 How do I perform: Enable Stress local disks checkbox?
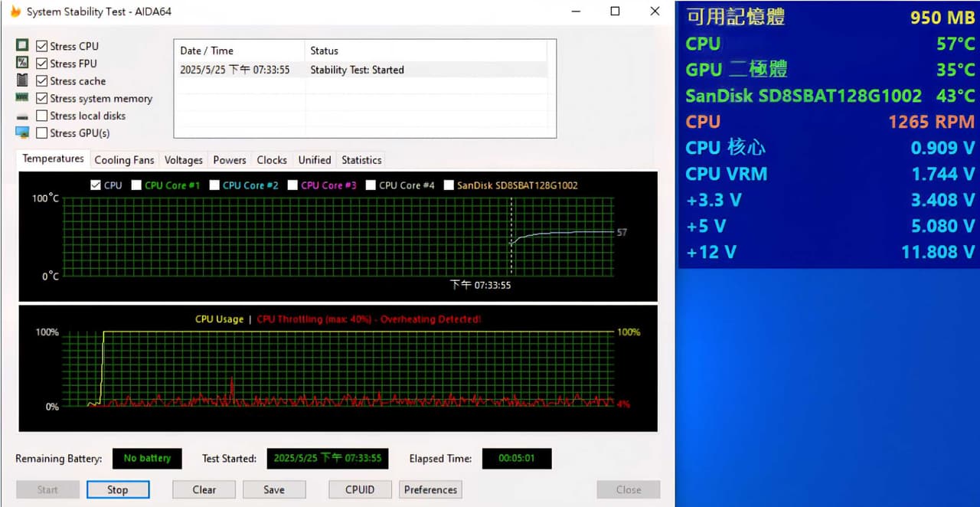pyautogui.click(x=42, y=116)
